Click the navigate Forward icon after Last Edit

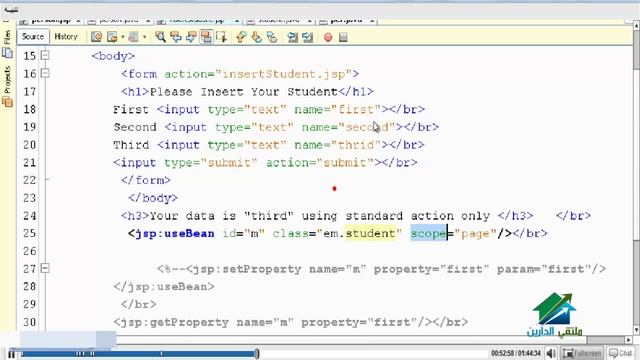(x=112, y=37)
